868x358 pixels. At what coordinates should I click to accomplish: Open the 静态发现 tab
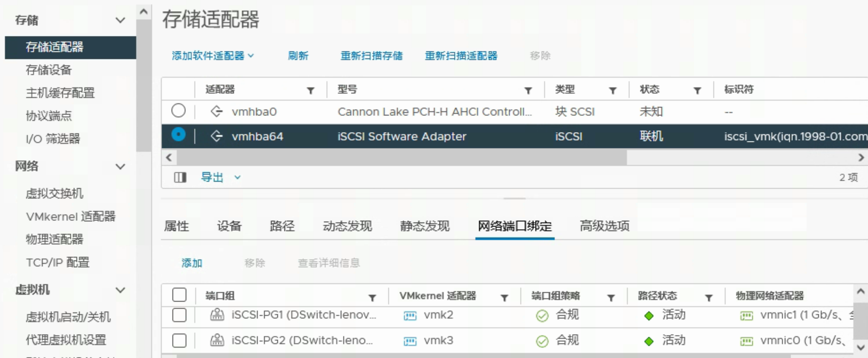[x=425, y=226]
